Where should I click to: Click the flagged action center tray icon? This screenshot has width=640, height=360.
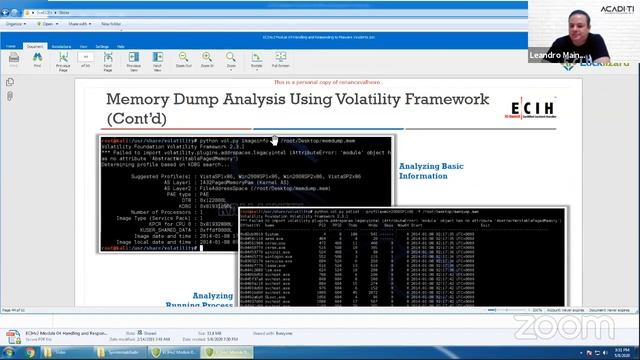[589, 353]
